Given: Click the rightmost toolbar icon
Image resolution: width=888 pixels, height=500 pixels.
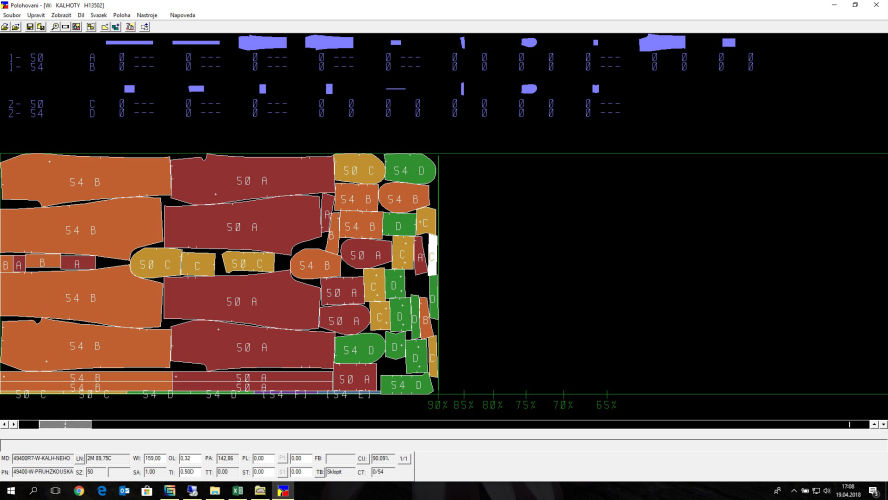Looking at the screenshot, I should [x=145, y=27].
